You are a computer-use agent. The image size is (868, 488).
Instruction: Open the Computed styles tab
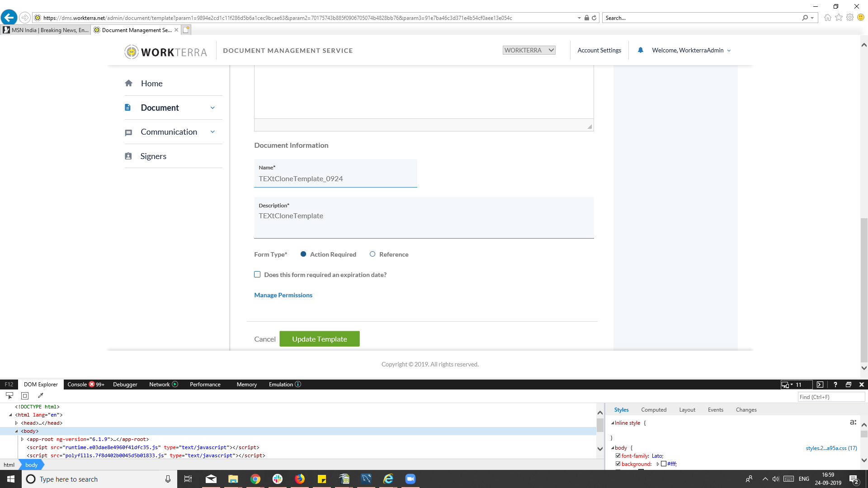(x=654, y=409)
